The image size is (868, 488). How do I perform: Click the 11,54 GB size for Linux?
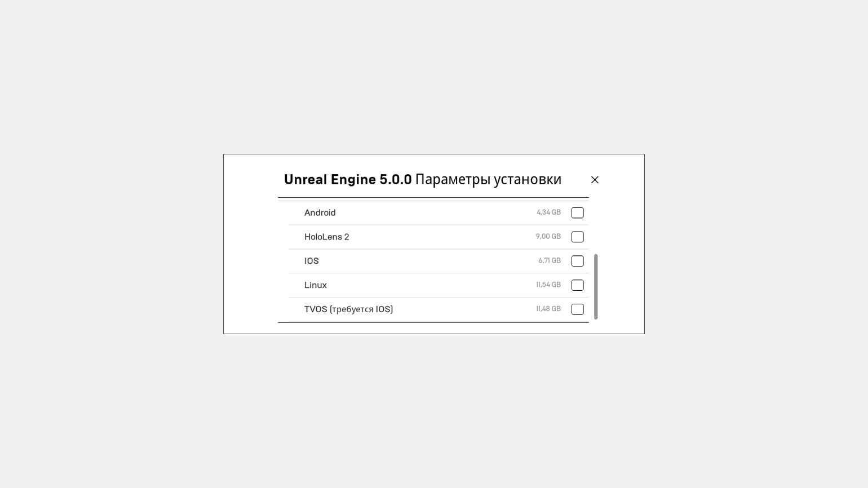(548, 285)
